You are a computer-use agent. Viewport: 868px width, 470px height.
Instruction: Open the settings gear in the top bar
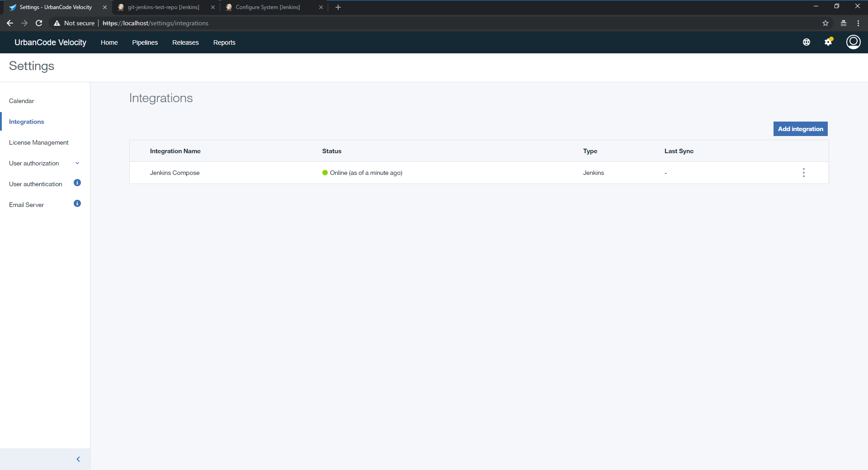[x=829, y=42]
